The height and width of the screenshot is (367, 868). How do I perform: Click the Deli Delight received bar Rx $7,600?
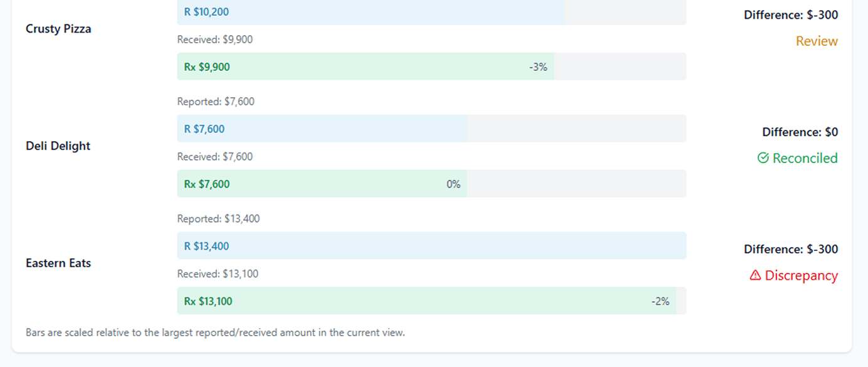pyautogui.click(x=322, y=184)
